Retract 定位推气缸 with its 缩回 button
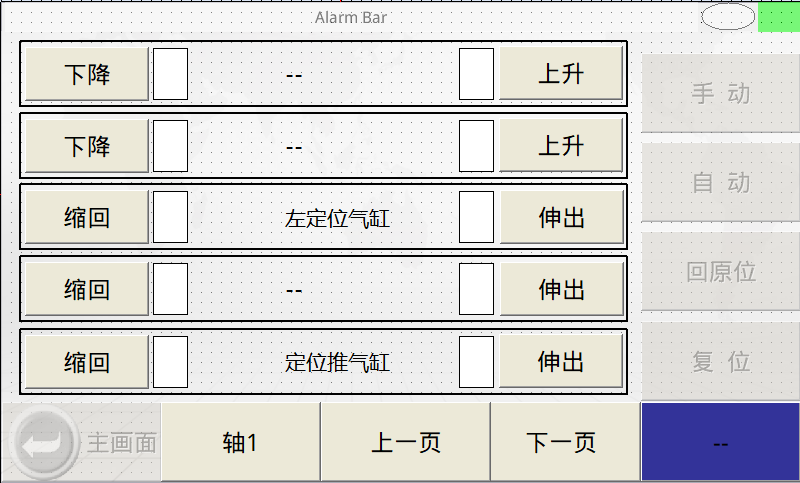The image size is (800, 483). point(87,361)
